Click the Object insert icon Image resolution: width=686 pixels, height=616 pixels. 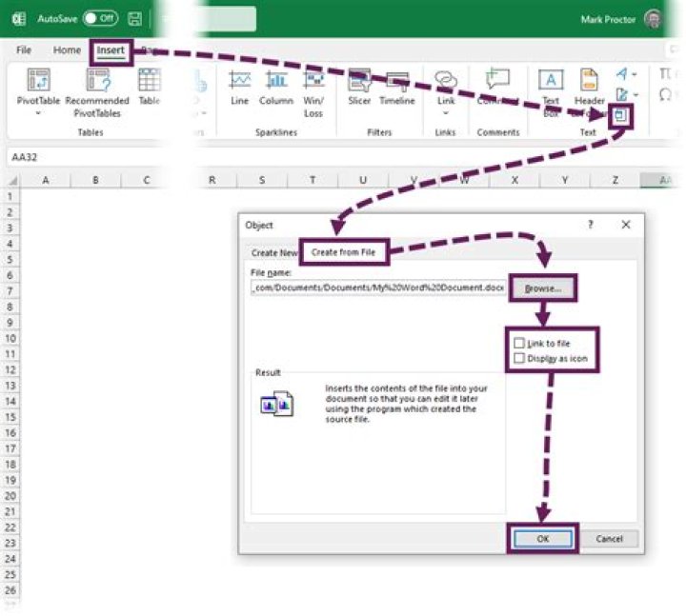pos(621,116)
